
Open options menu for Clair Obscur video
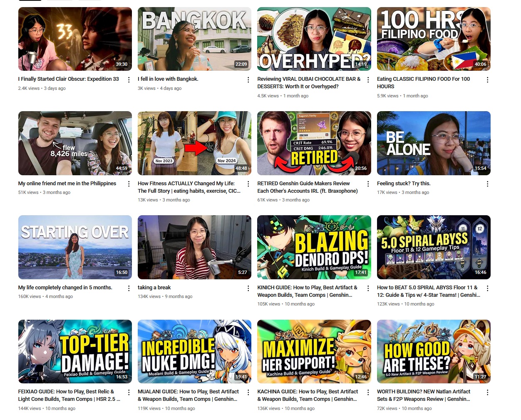129,80
